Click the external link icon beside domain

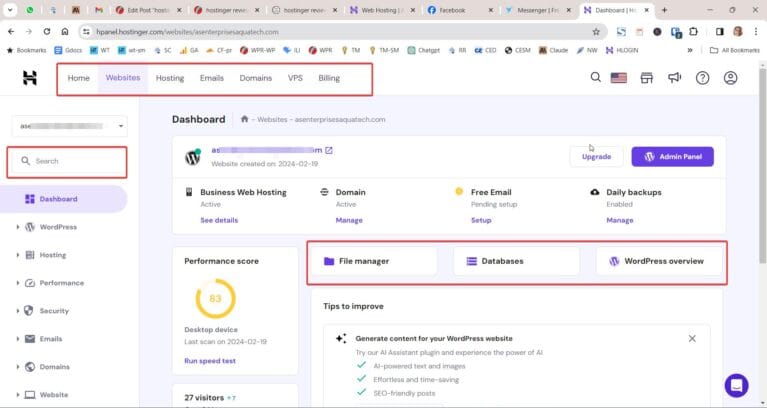[x=329, y=151]
